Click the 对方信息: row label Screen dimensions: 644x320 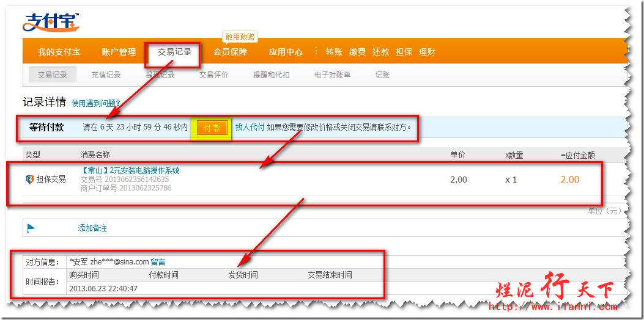pos(43,262)
